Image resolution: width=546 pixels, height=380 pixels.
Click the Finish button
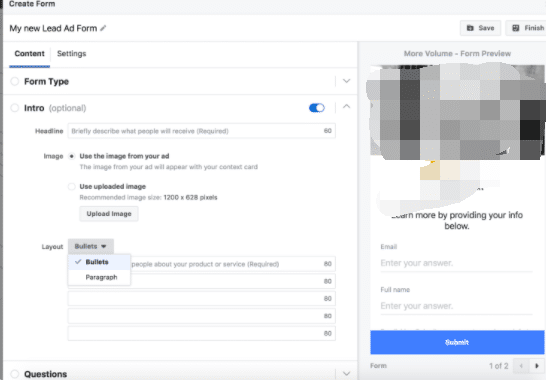point(527,28)
